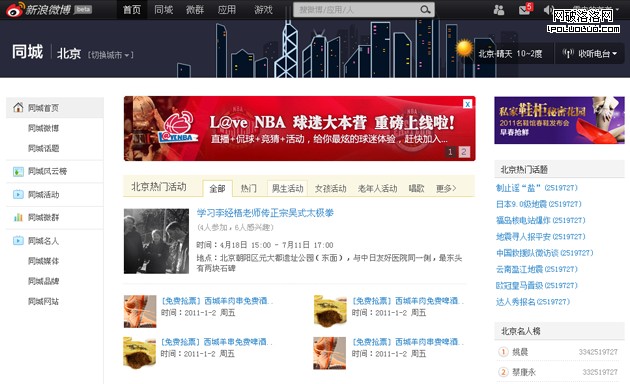Select the 同城 top navigation item
This screenshot has width=630, height=384.
164,10
